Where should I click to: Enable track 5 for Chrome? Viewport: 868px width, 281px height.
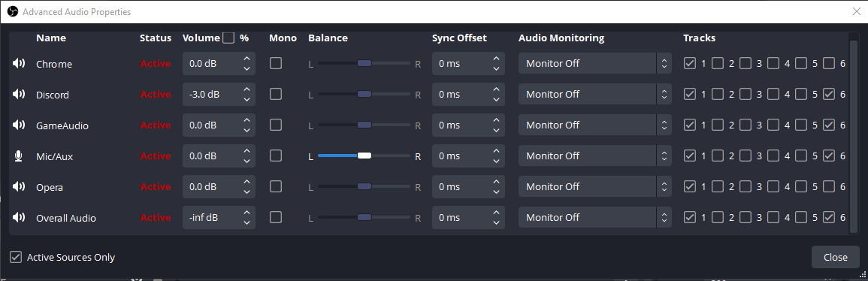click(801, 63)
